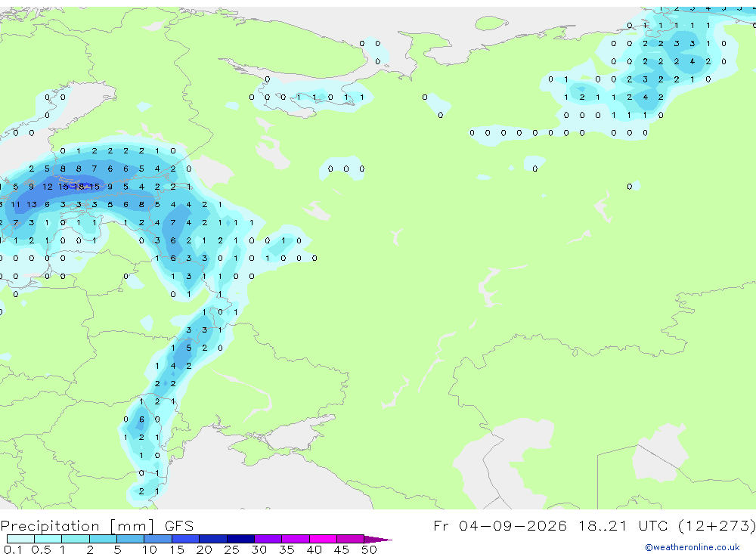Click the '35' legend scale label

click(287, 549)
